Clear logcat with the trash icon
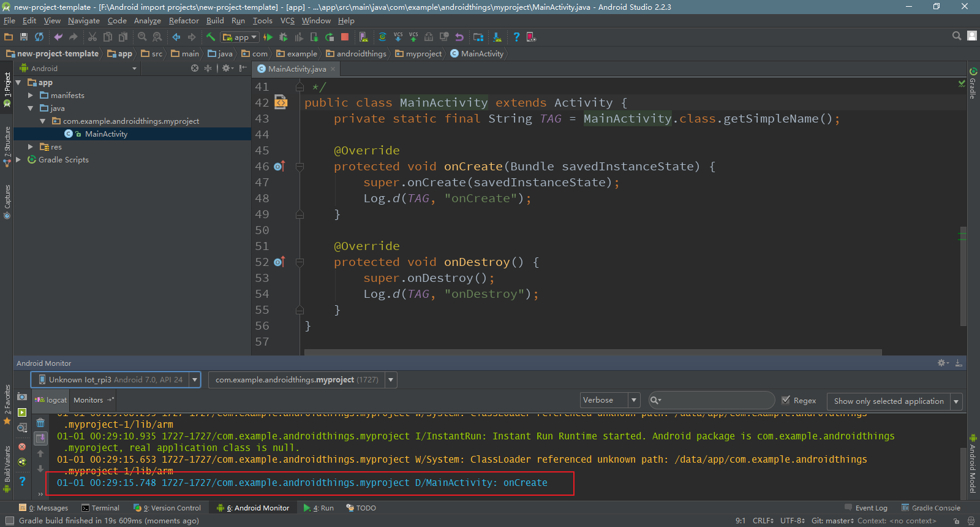The height and width of the screenshot is (527, 980). pos(40,423)
